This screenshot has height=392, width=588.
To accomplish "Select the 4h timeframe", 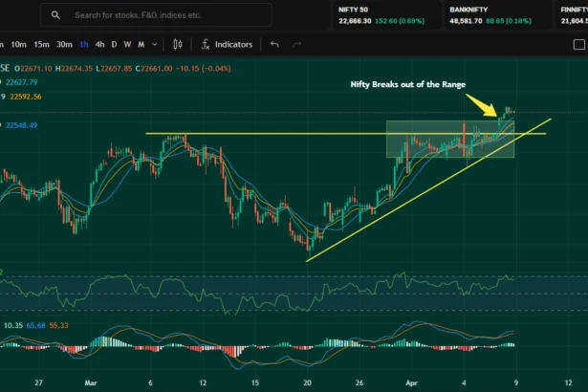I will pos(99,44).
